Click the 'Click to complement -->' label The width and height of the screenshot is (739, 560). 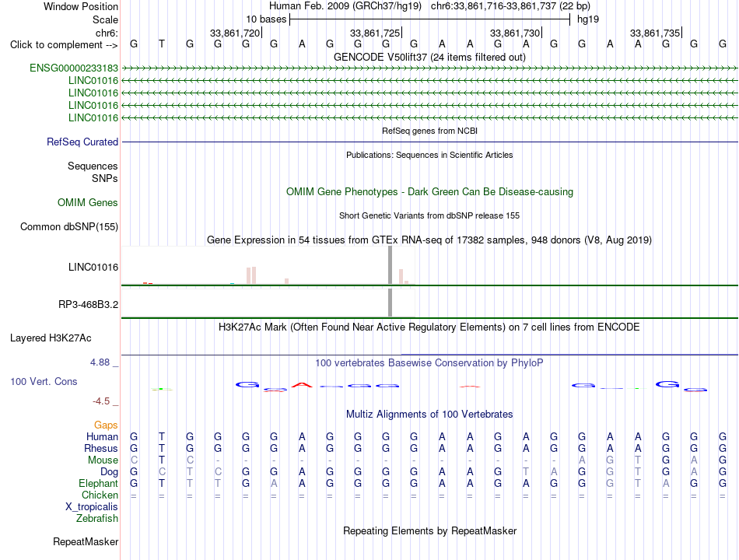(64, 45)
